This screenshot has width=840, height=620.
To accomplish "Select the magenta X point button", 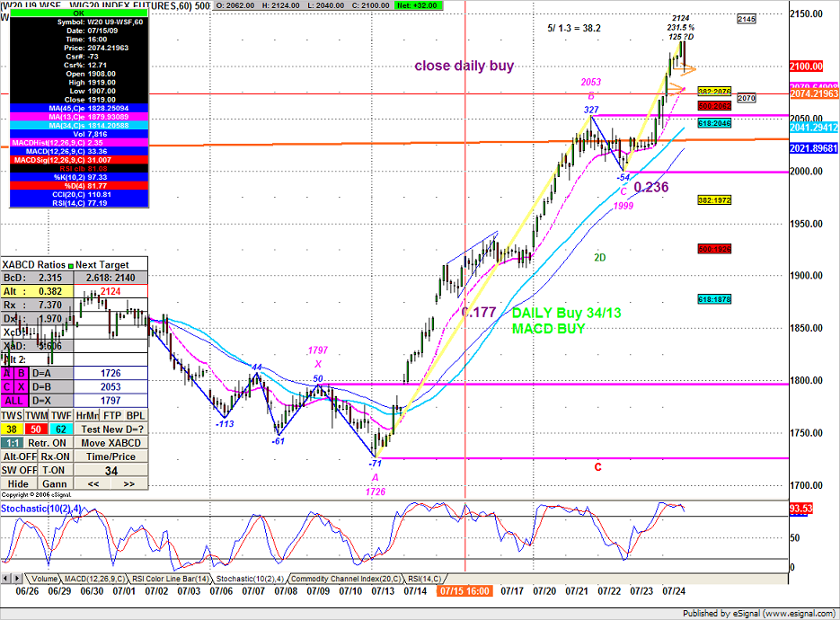I will coord(22,387).
